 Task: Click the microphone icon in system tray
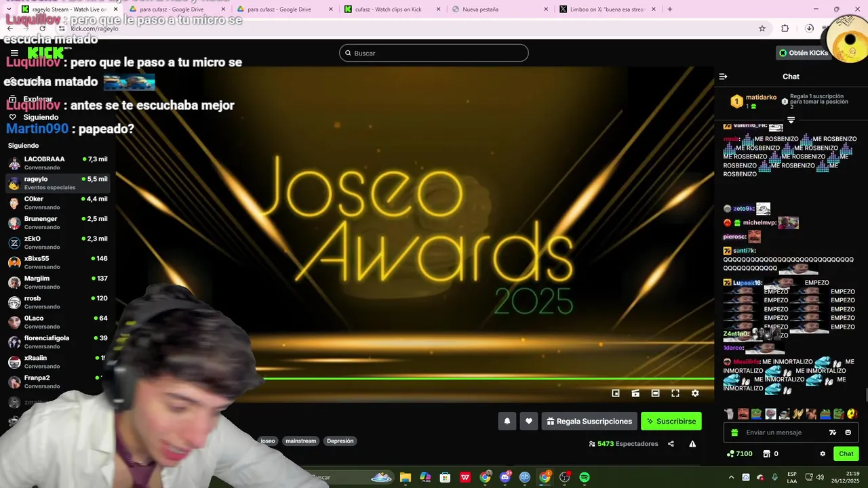tap(774, 477)
